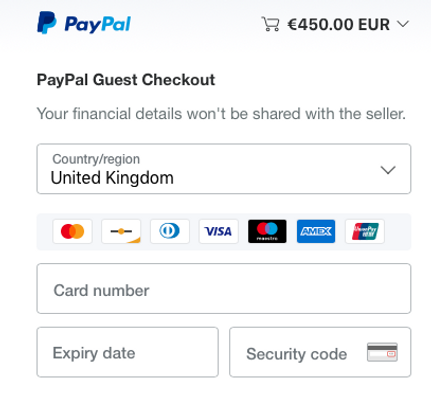Focus the Security code field

(x=320, y=352)
